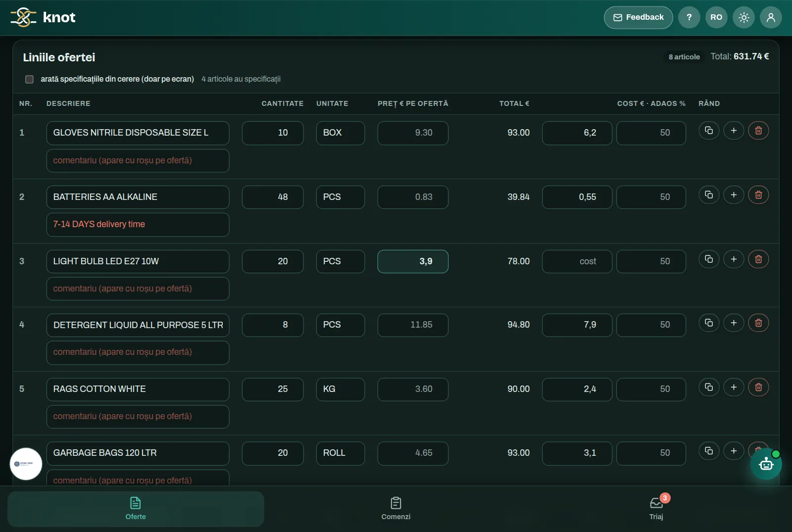Delete the DETERGENT LIQUID row
The image size is (792, 532).
pyautogui.click(x=758, y=323)
